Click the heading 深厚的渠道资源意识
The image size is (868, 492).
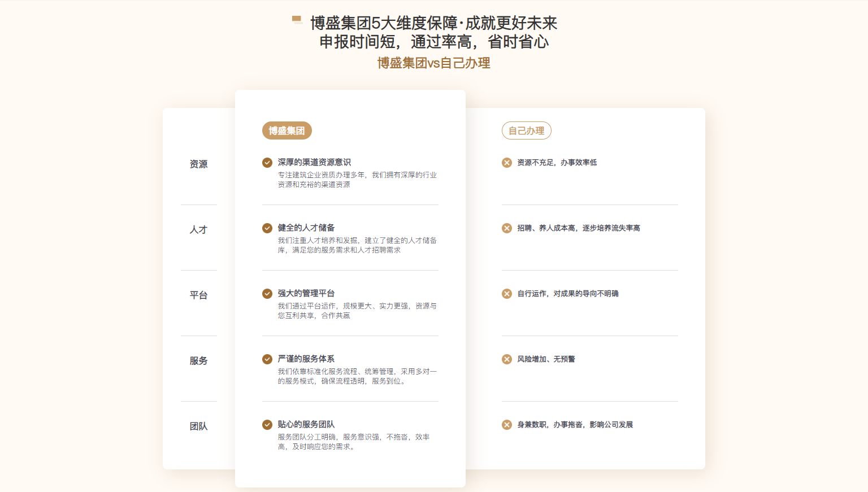[314, 163]
